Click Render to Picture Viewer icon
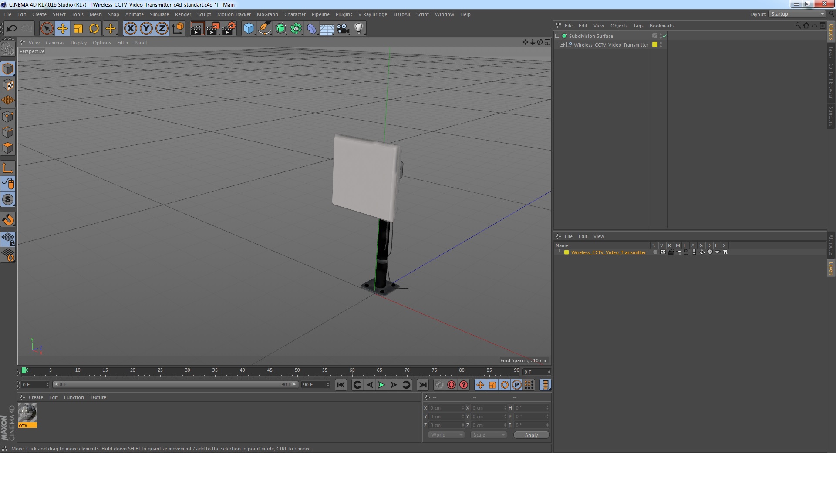Viewport: 836px width, 504px height. point(213,29)
